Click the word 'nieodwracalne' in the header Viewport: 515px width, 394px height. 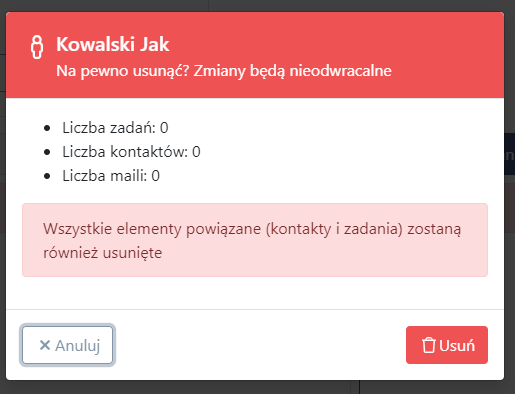coord(340,71)
